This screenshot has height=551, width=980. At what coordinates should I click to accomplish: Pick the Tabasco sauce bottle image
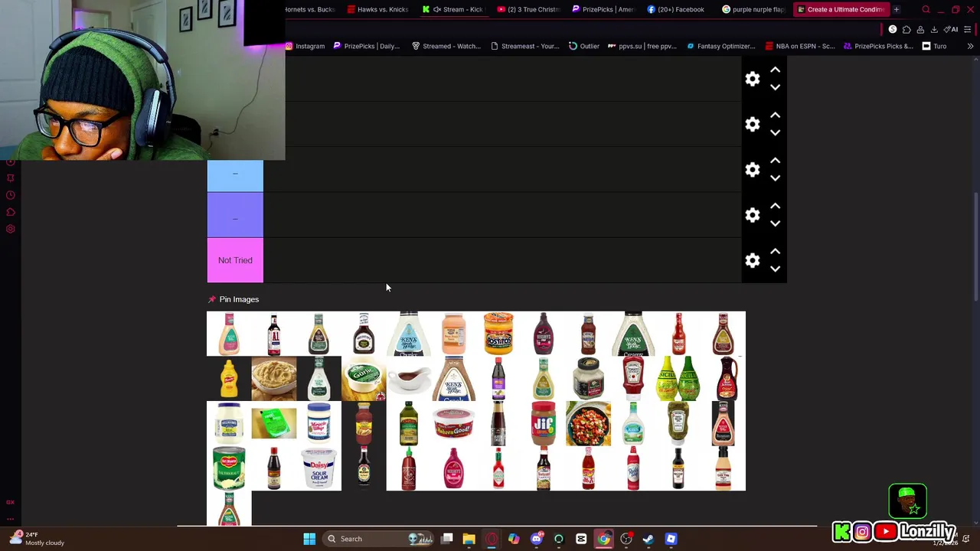coord(498,468)
